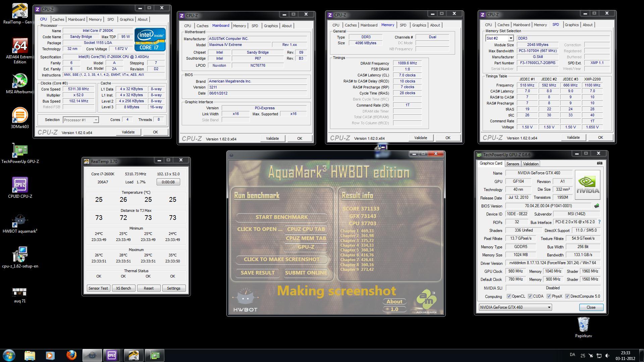Click the Core Speed 5311.38 MHz value
The width and height of the screenshot is (644, 362).
point(78,89)
